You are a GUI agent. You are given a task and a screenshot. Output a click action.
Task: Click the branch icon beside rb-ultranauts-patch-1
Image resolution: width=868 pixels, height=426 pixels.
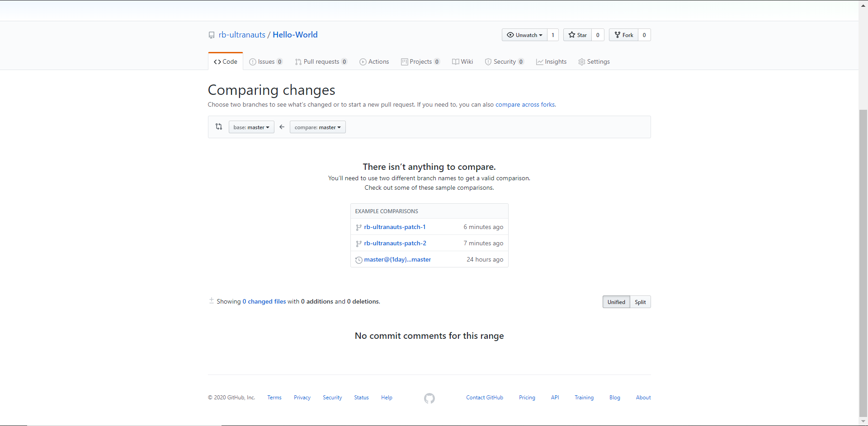pos(359,227)
